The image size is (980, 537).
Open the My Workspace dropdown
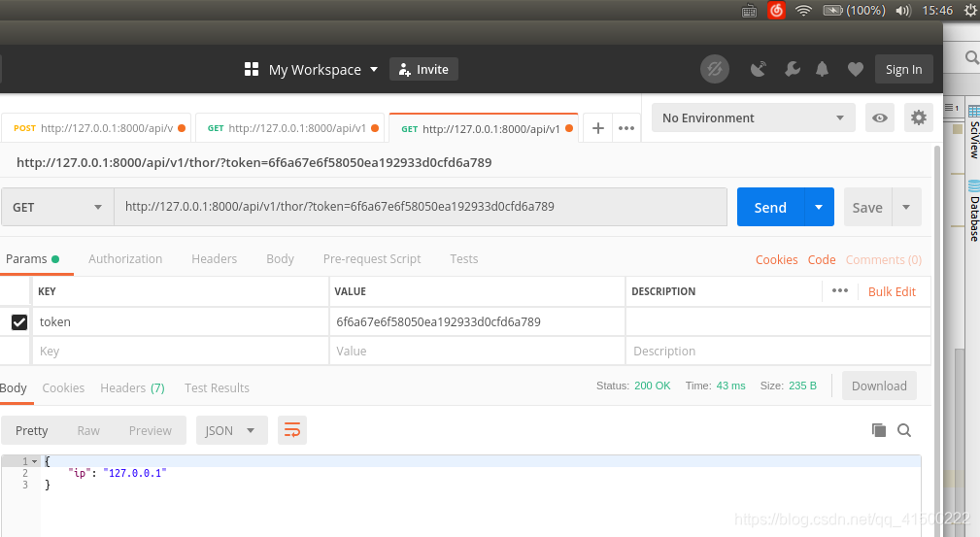323,69
